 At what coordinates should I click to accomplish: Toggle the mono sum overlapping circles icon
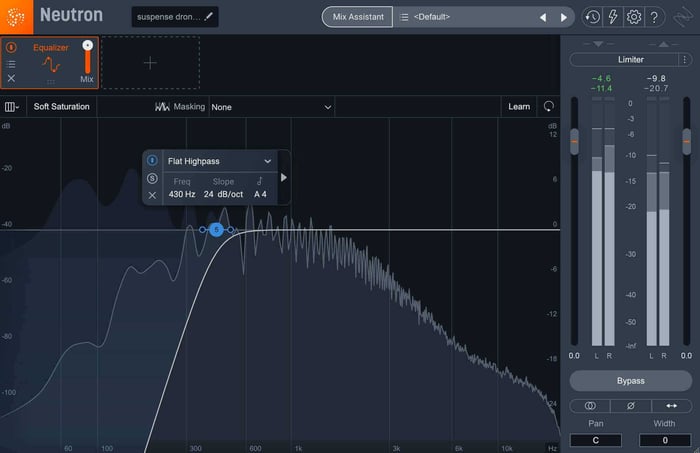590,406
